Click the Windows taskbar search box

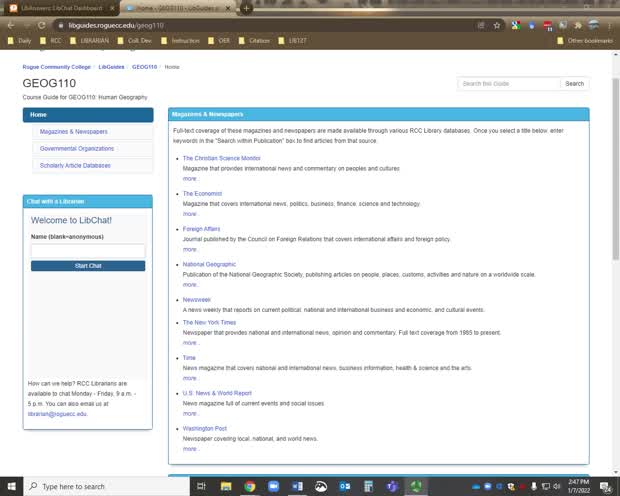[107, 486]
